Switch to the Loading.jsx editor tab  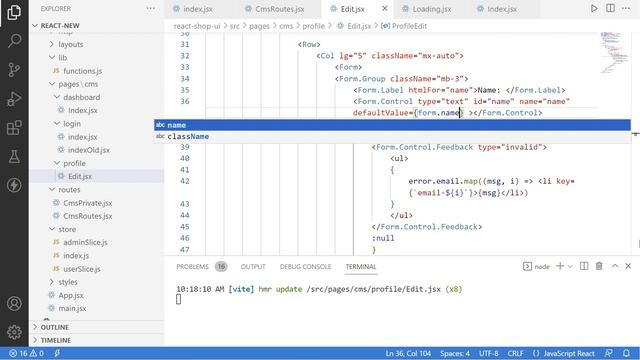click(x=431, y=9)
